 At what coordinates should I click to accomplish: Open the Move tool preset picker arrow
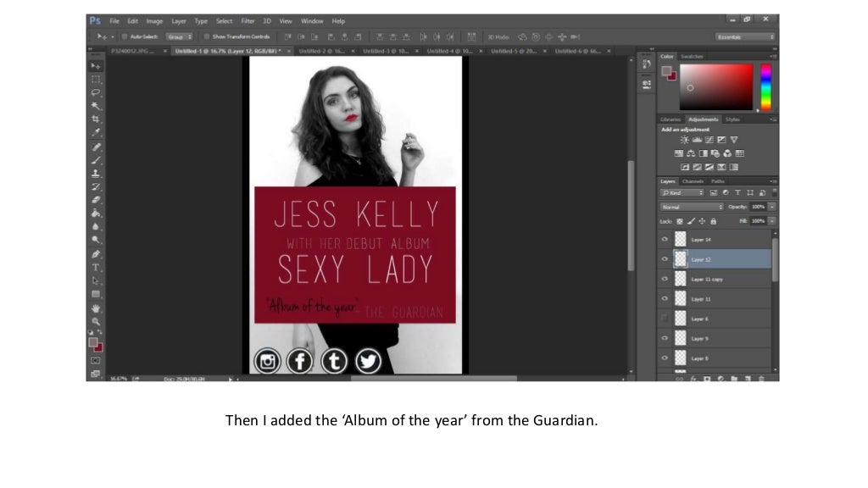pos(113,37)
